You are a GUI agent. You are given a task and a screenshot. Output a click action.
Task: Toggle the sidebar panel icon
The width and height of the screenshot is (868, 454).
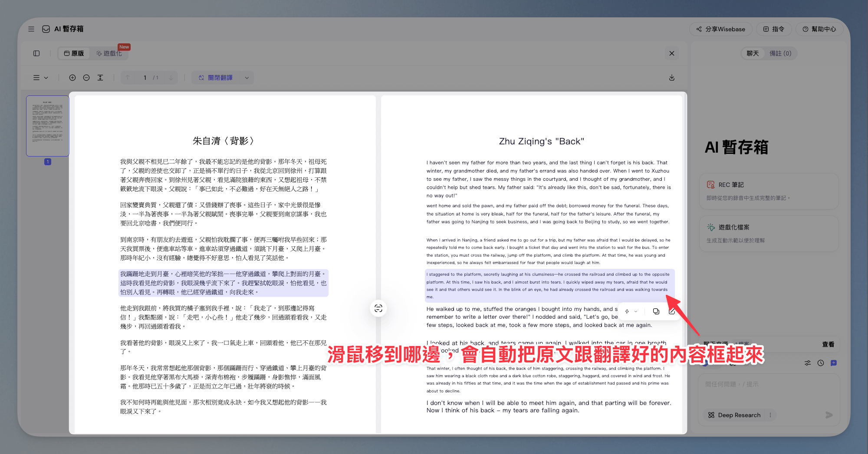coord(36,53)
